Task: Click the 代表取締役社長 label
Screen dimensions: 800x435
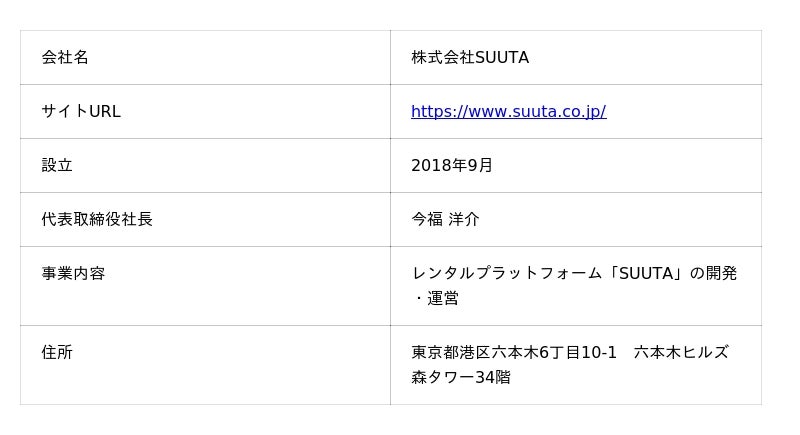Action: pos(97,220)
